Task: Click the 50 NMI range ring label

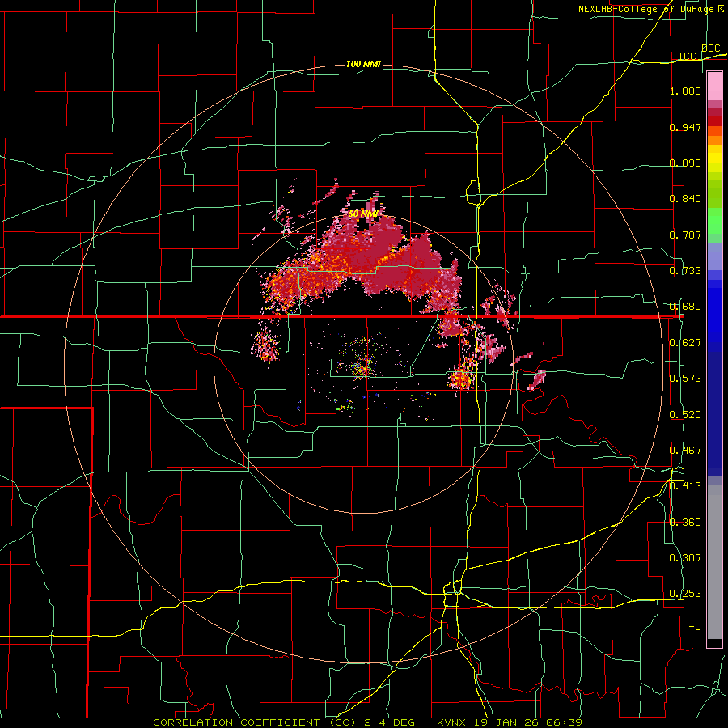Action: tap(363, 214)
